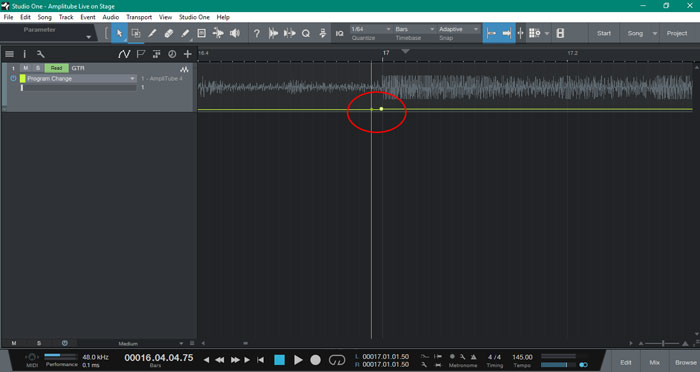700x372 pixels.
Task: Select the Paint pencil tool
Action: coord(185,33)
